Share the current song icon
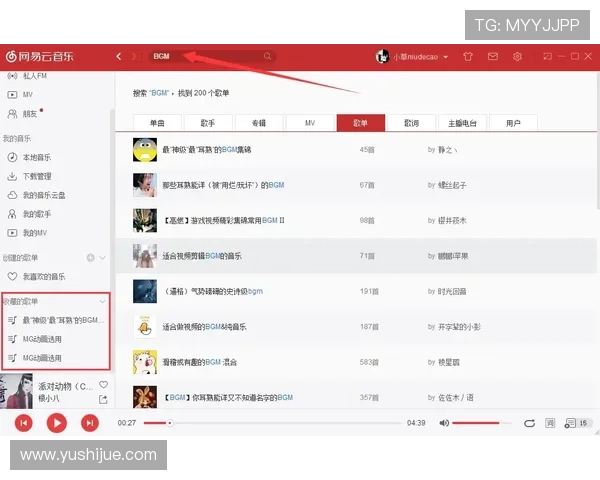This screenshot has height=480, width=600. (103, 399)
